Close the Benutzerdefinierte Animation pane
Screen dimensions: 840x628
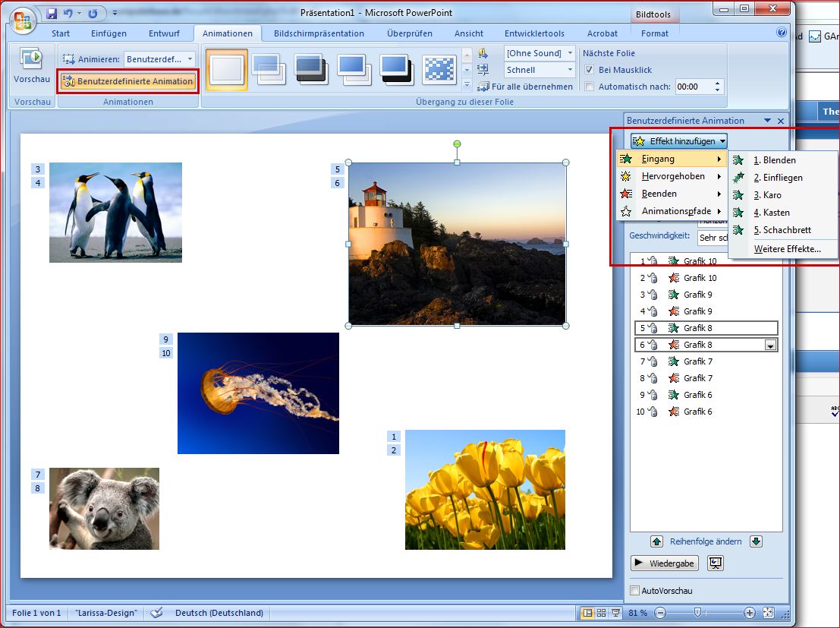[781, 121]
